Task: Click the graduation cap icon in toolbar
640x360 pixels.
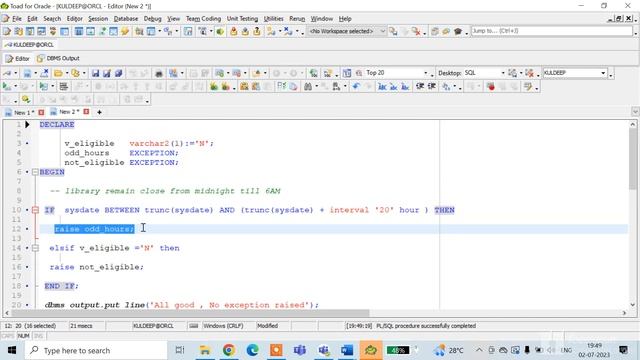Action: coord(458,31)
